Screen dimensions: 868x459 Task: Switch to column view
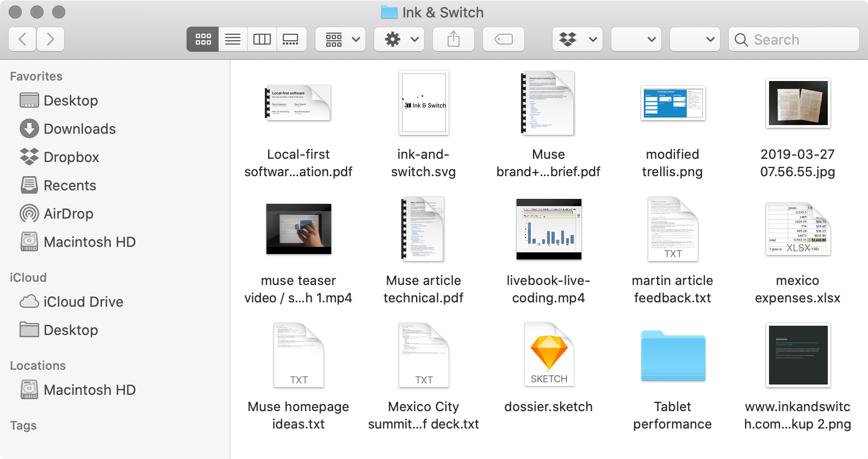(x=262, y=39)
